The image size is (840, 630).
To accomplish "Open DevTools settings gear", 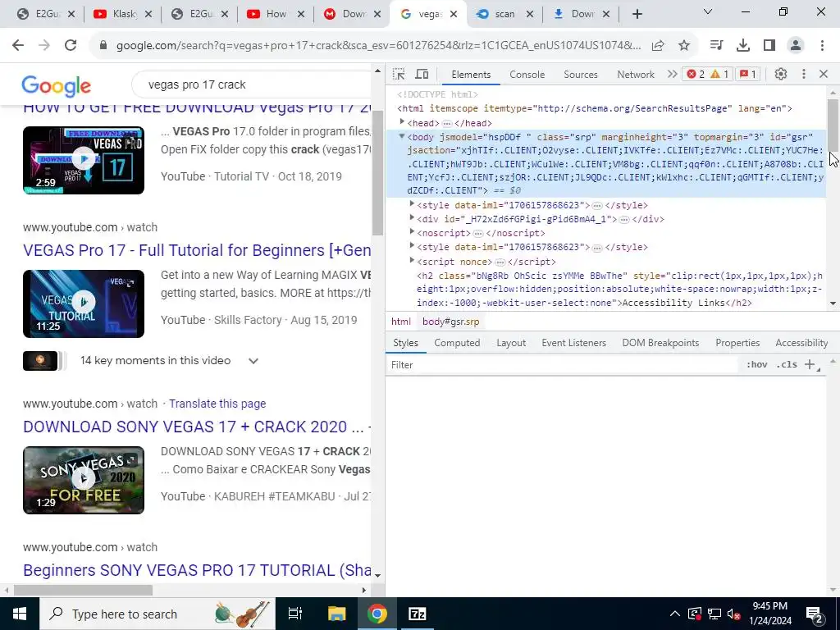I will point(781,74).
